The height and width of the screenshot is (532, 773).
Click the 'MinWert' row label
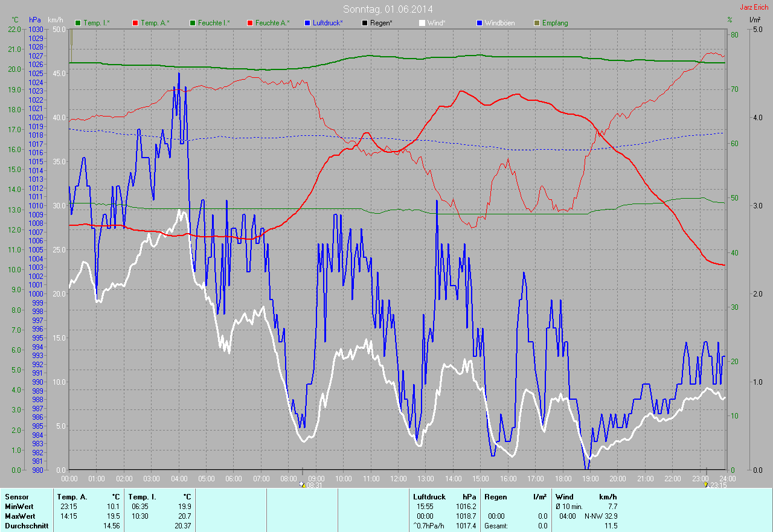(x=19, y=507)
